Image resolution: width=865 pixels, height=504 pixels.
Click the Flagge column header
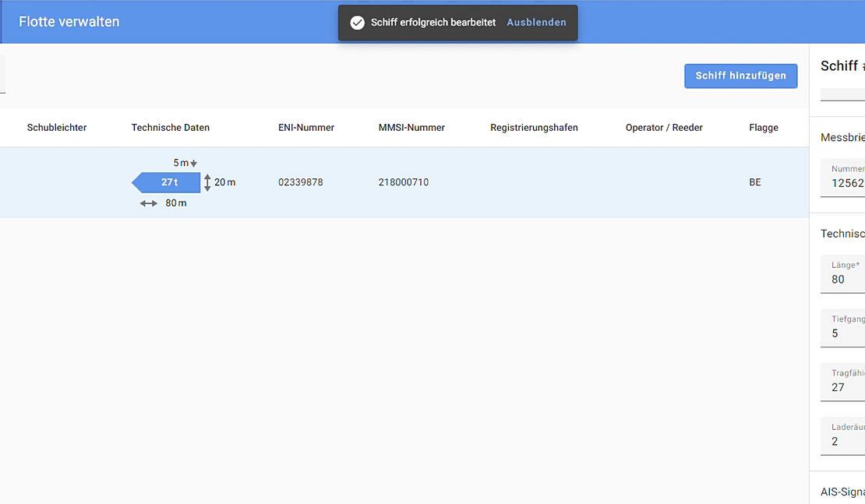(x=764, y=128)
